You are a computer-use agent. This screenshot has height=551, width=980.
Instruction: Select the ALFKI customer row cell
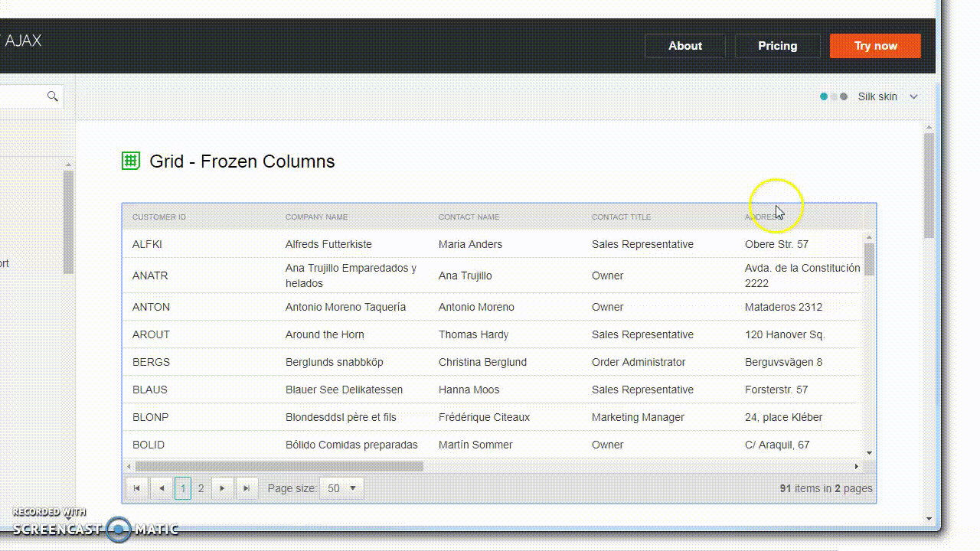pyautogui.click(x=147, y=244)
